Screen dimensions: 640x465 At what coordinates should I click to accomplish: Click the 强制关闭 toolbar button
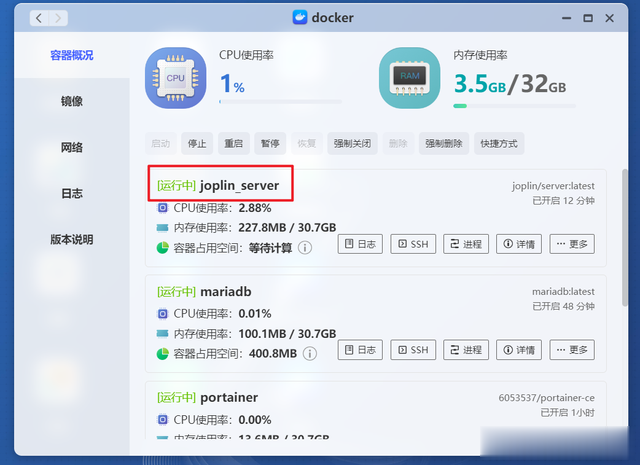click(x=352, y=143)
